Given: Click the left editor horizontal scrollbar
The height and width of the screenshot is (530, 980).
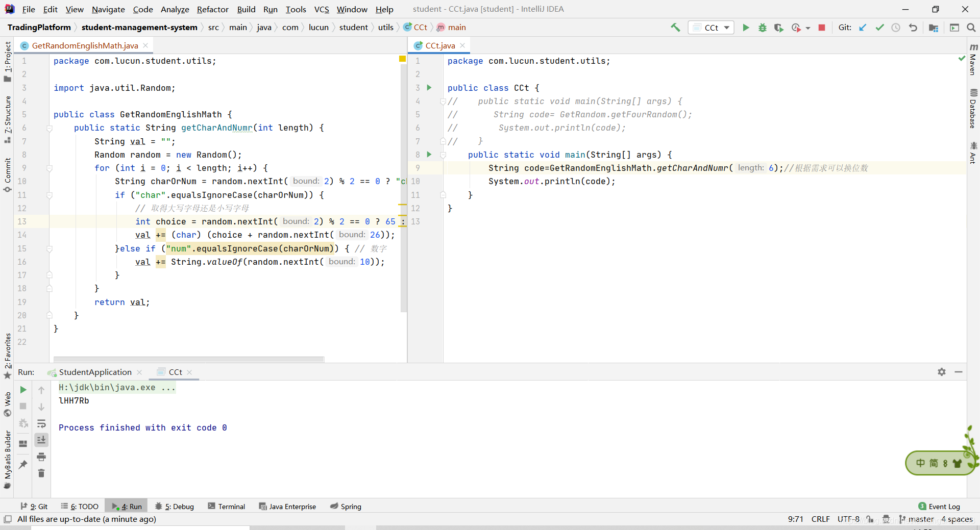Looking at the screenshot, I should pyautogui.click(x=189, y=359).
